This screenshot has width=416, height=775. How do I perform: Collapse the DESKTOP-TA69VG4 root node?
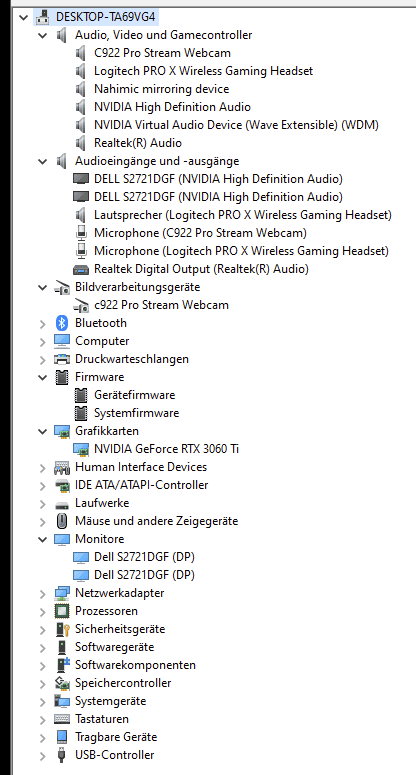23,17
